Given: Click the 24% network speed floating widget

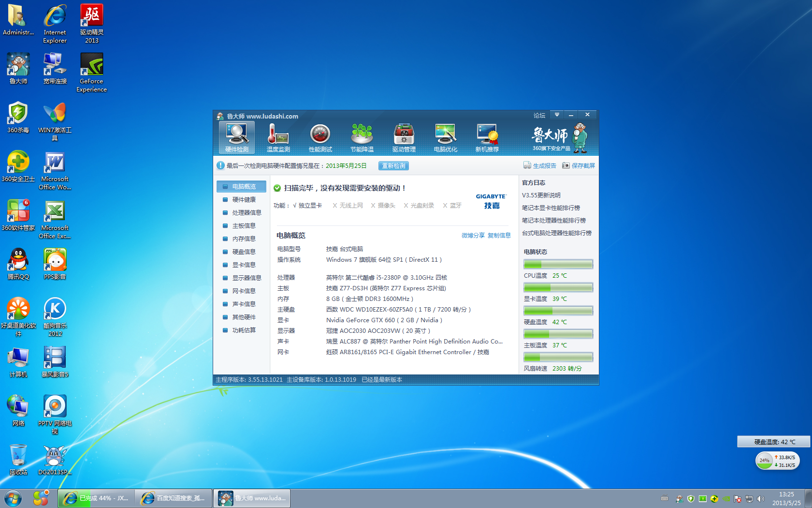Looking at the screenshot, I should (777, 461).
